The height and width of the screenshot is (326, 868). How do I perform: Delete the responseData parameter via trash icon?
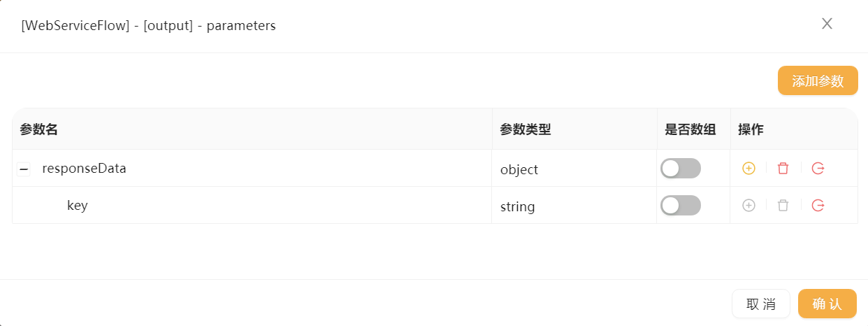783,169
